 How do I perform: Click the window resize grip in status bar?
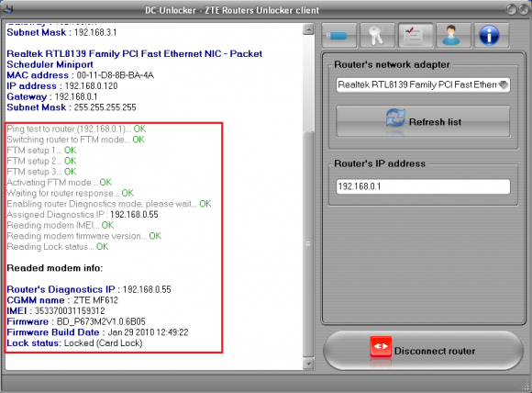526,387
